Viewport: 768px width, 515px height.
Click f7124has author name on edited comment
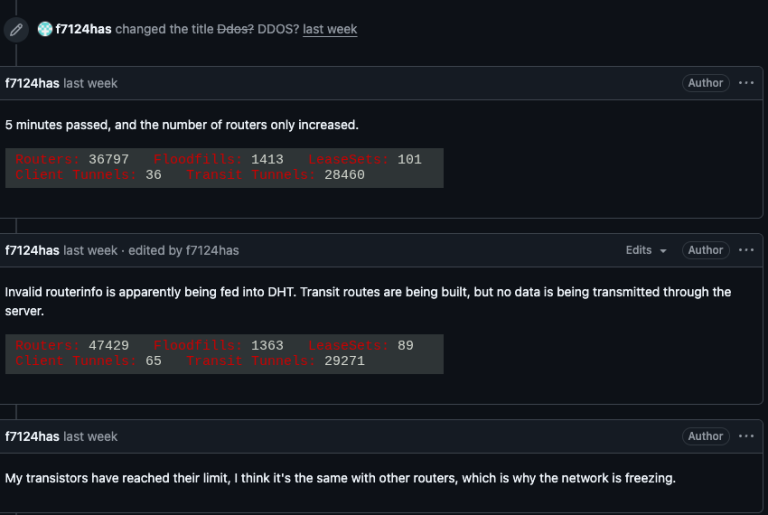pos(32,250)
